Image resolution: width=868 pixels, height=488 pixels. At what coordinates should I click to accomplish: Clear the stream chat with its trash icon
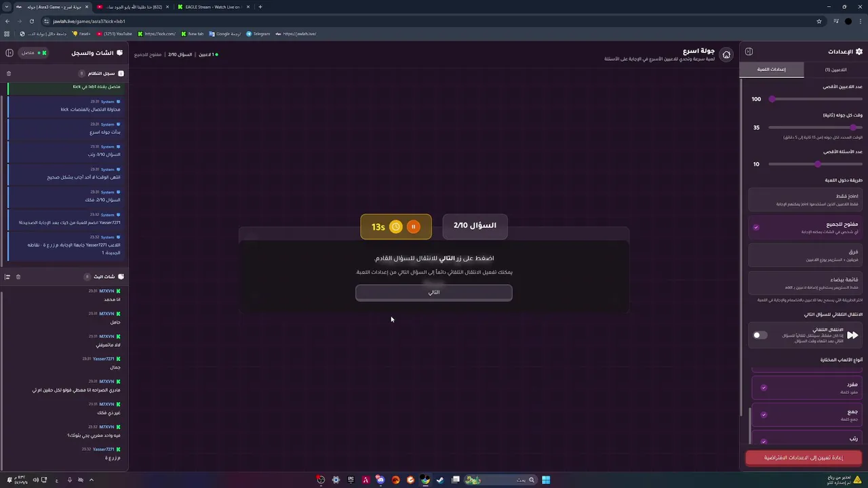[x=18, y=277]
